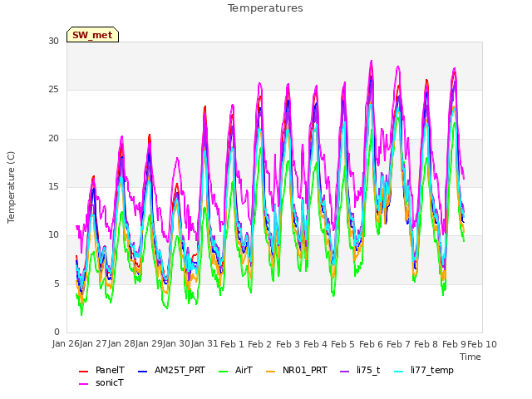Toggle the li77_temp legend entry
Image resolution: width=532 pixels, height=399 pixels.
click(x=424, y=370)
